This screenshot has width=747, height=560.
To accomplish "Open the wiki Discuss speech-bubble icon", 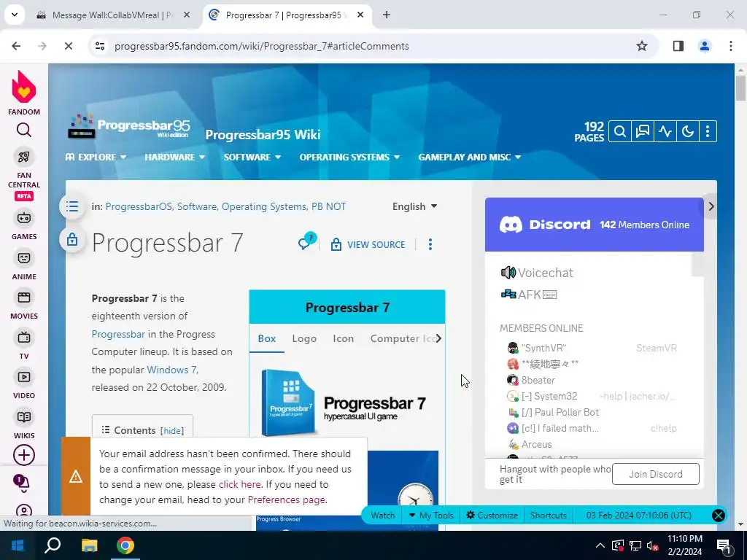I will [x=643, y=131].
